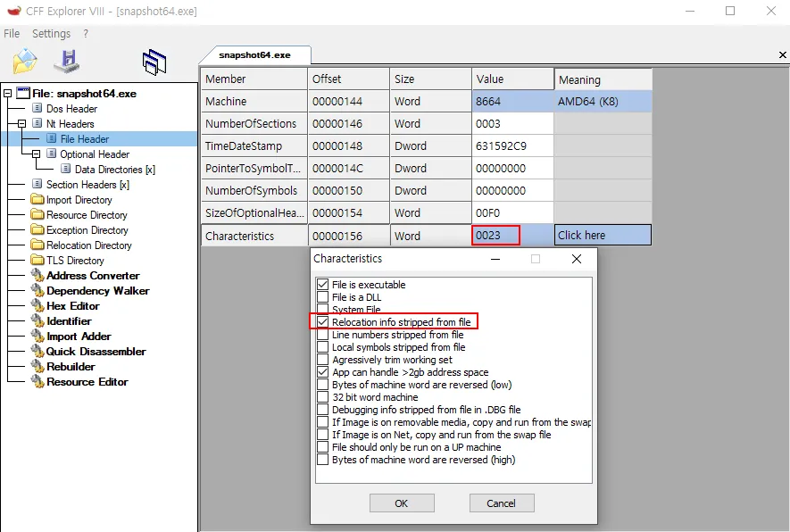Toggle Bytes of machine word reversed (low)
This screenshot has height=532, width=790.
pyautogui.click(x=323, y=385)
